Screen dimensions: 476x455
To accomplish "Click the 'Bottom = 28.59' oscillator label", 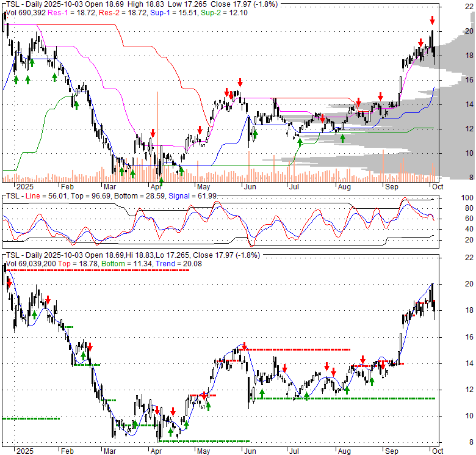I will (x=140, y=196).
